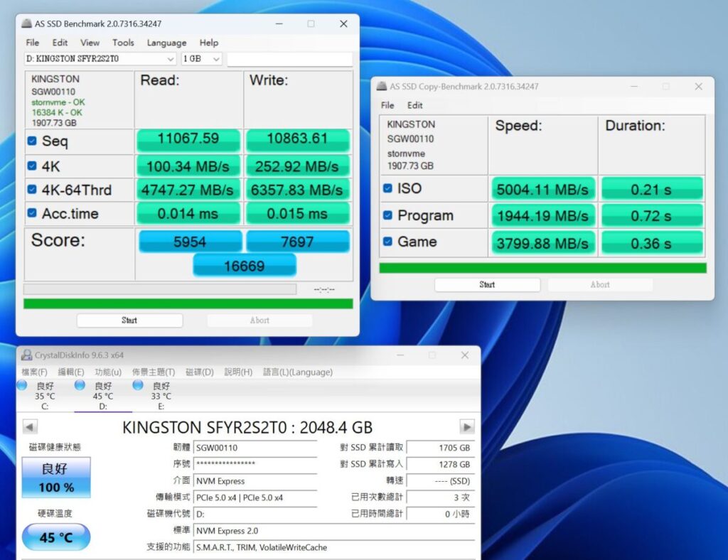This screenshot has height=560, width=728.
Task: Open the 1 GB test size dropdown
Action: point(201,59)
